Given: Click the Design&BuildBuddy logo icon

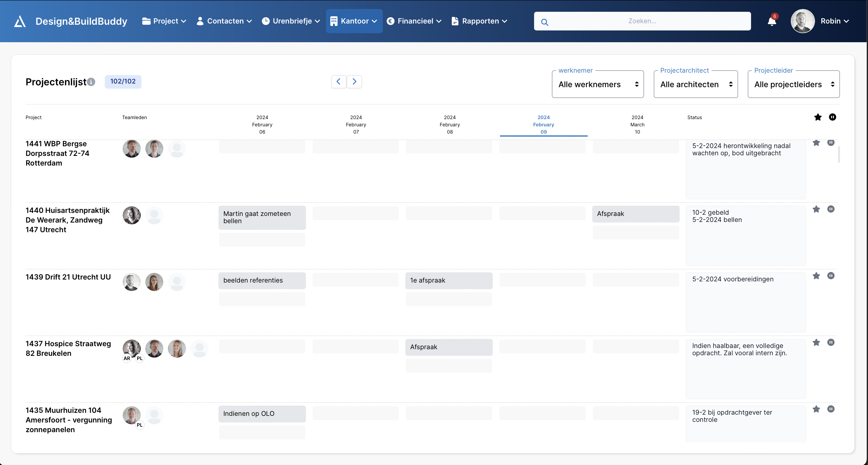Looking at the screenshot, I should click(x=20, y=21).
